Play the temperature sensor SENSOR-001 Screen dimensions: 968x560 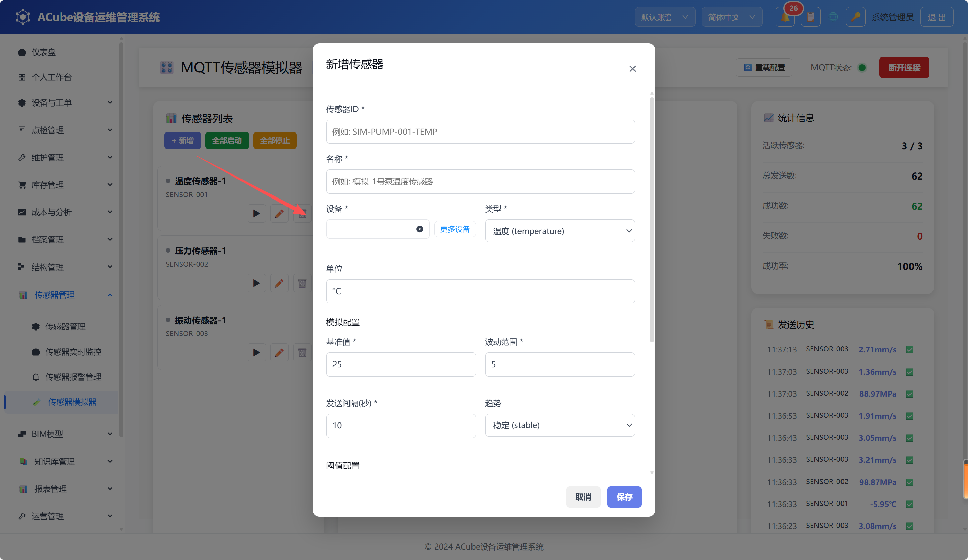pos(256,214)
